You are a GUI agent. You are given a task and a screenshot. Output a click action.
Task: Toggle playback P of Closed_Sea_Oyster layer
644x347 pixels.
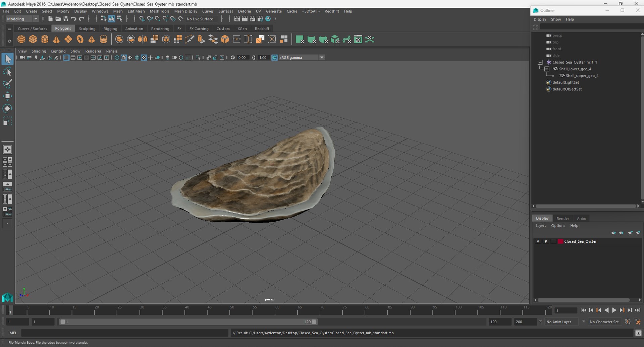tap(546, 241)
